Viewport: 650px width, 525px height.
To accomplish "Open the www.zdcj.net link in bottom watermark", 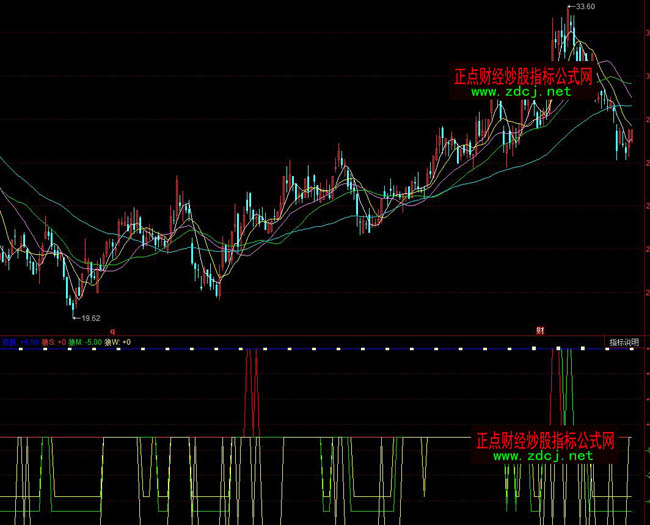I will (543, 456).
